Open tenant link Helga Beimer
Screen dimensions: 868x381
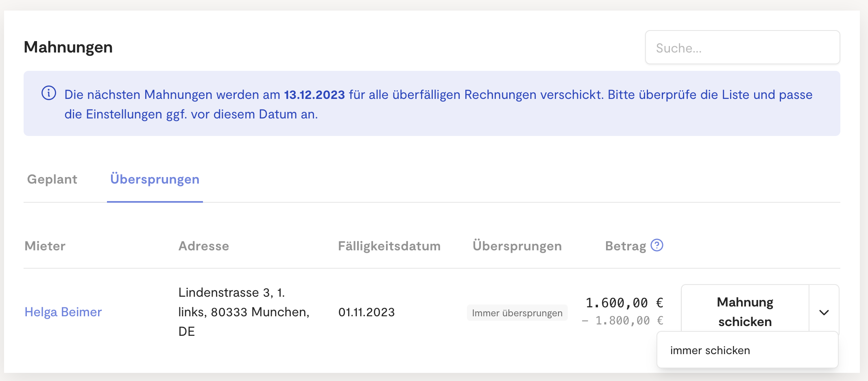coord(63,312)
